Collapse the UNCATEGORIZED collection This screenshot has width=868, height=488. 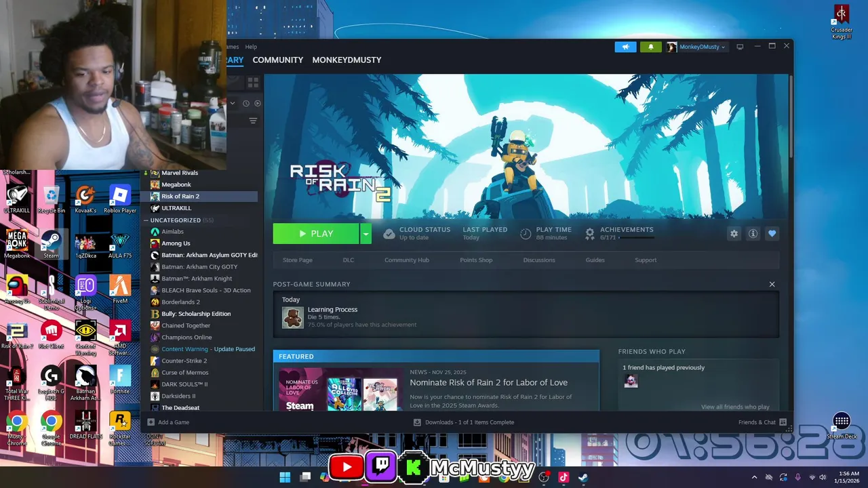click(x=146, y=220)
